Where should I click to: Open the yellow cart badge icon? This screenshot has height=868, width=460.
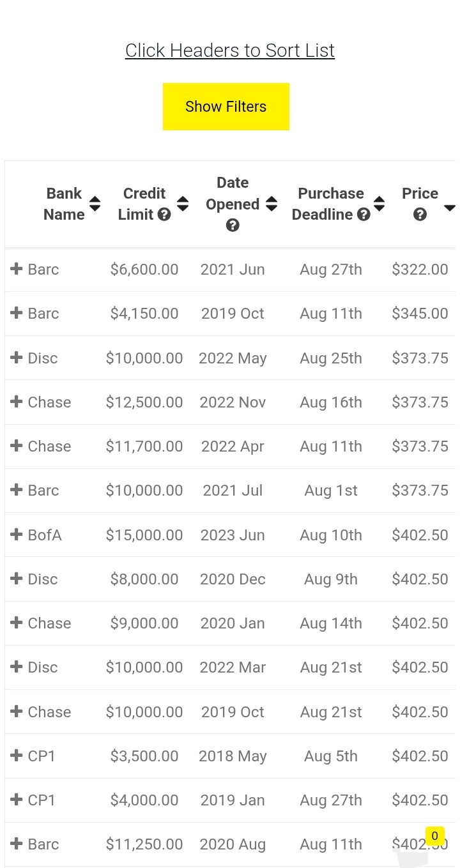(434, 836)
